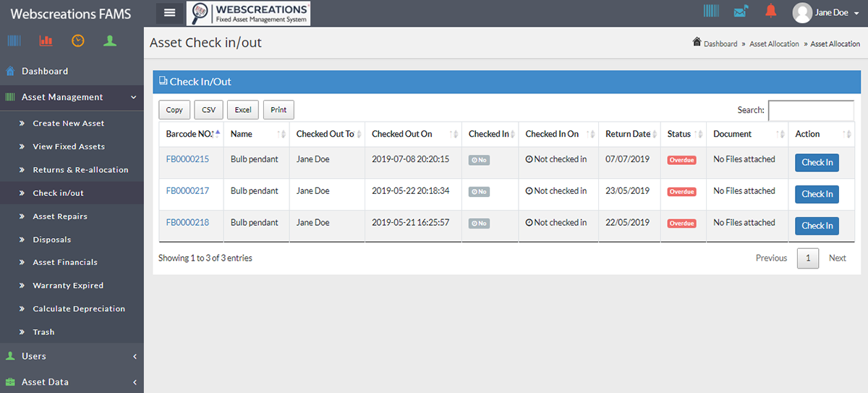Click return date 23/05/2019
This screenshot has height=393, width=868.
(x=628, y=191)
